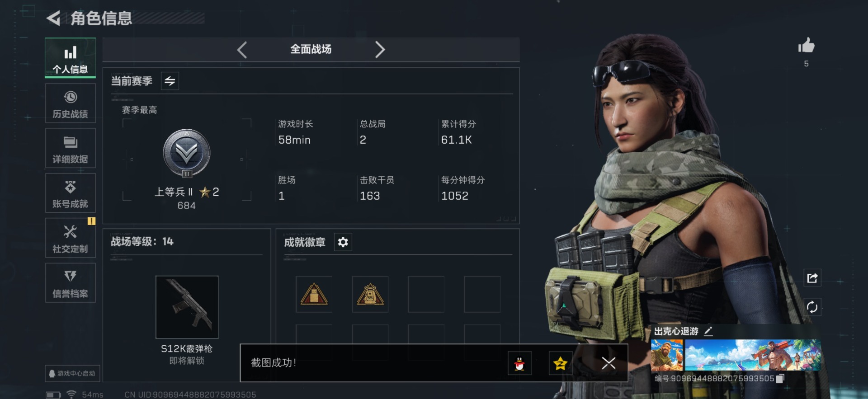Select the S12K霰弹枪 weapon thumbnail
The width and height of the screenshot is (868, 399).
pyautogui.click(x=187, y=307)
